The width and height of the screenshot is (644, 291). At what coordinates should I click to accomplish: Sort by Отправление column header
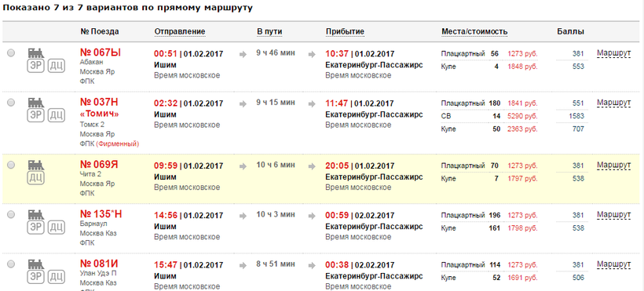click(180, 32)
